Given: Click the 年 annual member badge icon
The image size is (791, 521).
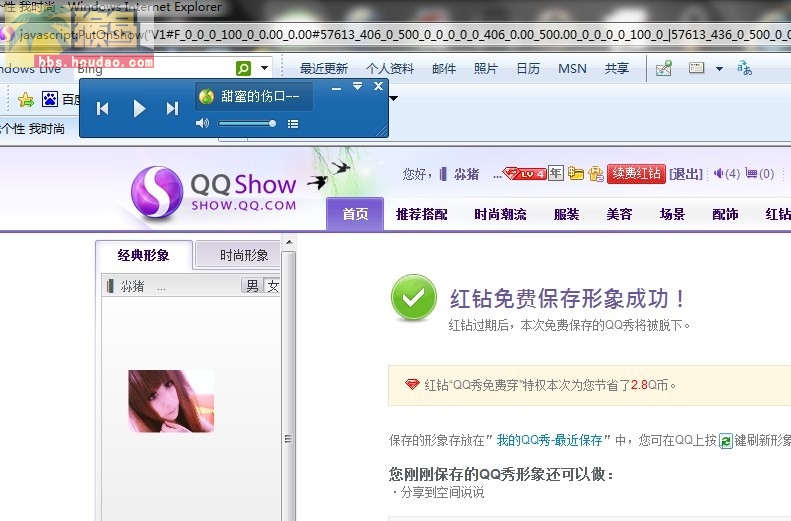Looking at the screenshot, I should [x=555, y=173].
